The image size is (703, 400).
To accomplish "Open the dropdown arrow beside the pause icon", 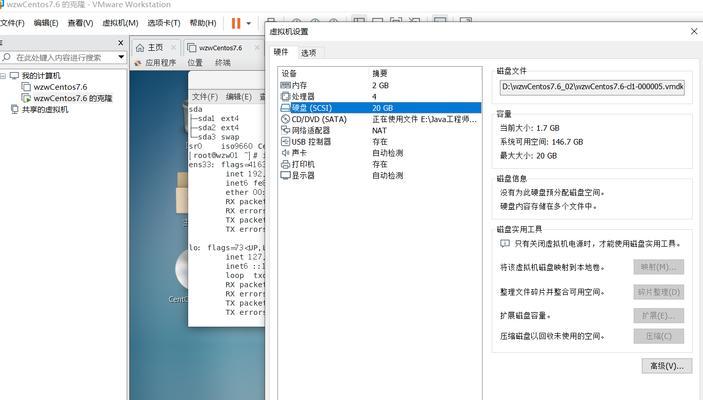I will pyautogui.click(x=249, y=23).
